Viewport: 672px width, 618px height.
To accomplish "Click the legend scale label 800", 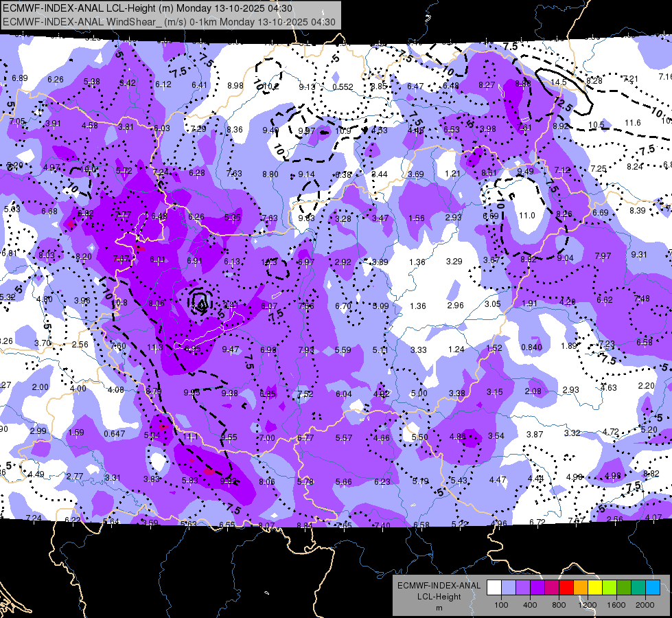I will pyautogui.click(x=559, y=605).
